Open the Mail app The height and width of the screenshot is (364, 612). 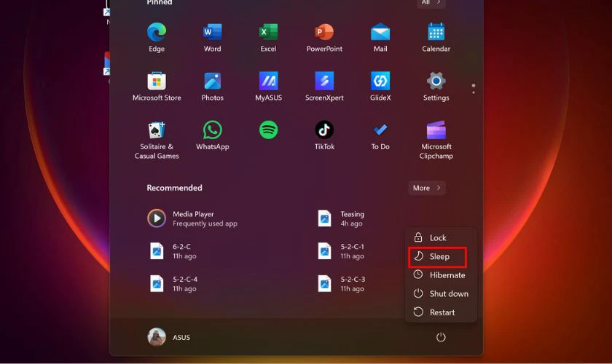point(380,32)
